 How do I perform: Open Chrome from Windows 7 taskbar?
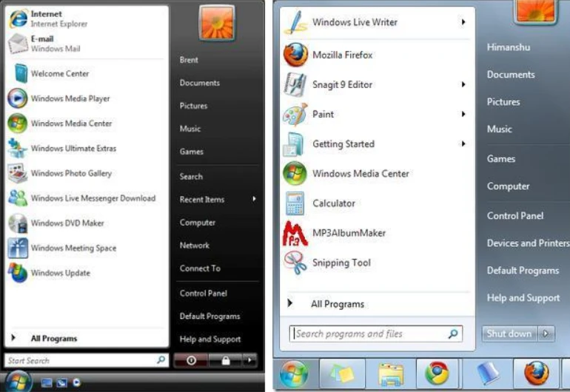(437, 373)
